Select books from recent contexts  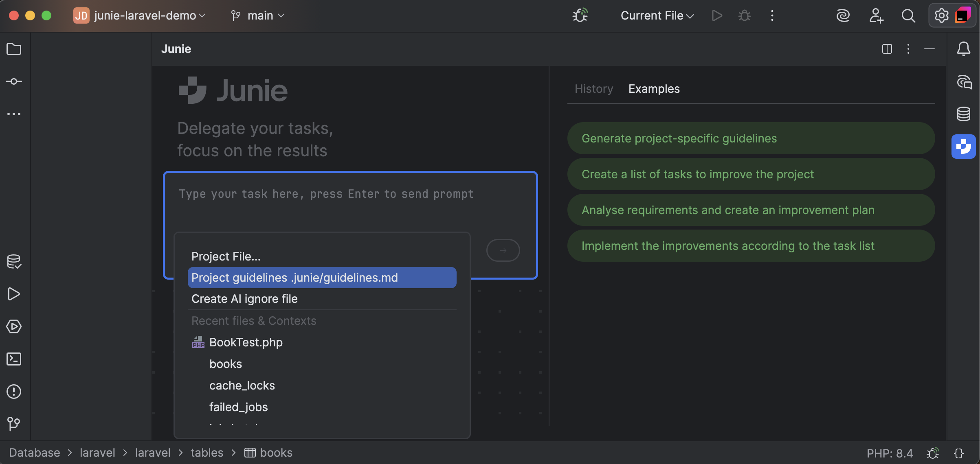coord(322,364)
